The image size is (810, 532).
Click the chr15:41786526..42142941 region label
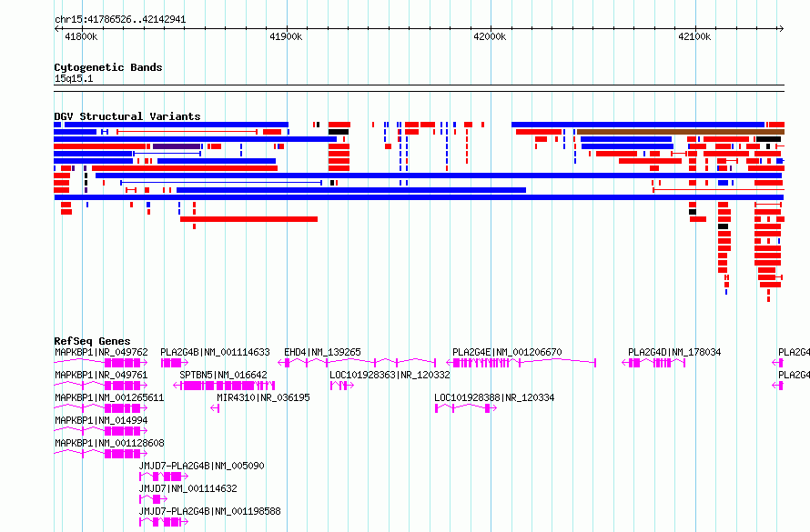[x=120, y=20]
